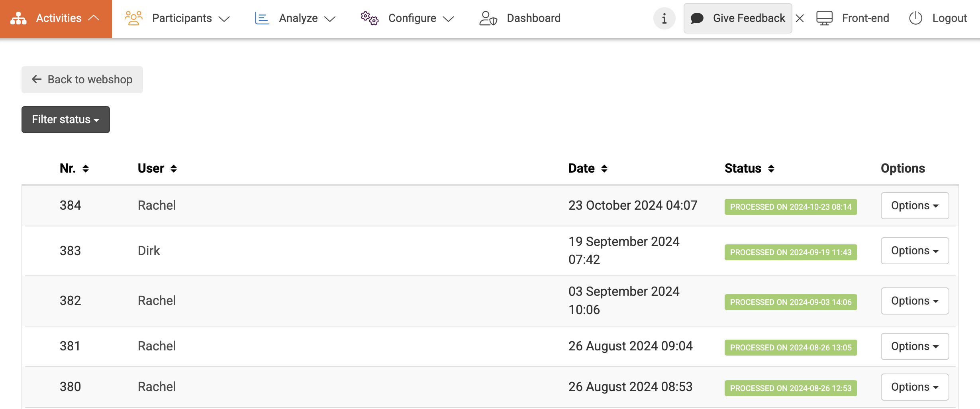Open the Filter status dropdown
This screenshot has width=980, height=409.
click(x=66, y=120)
